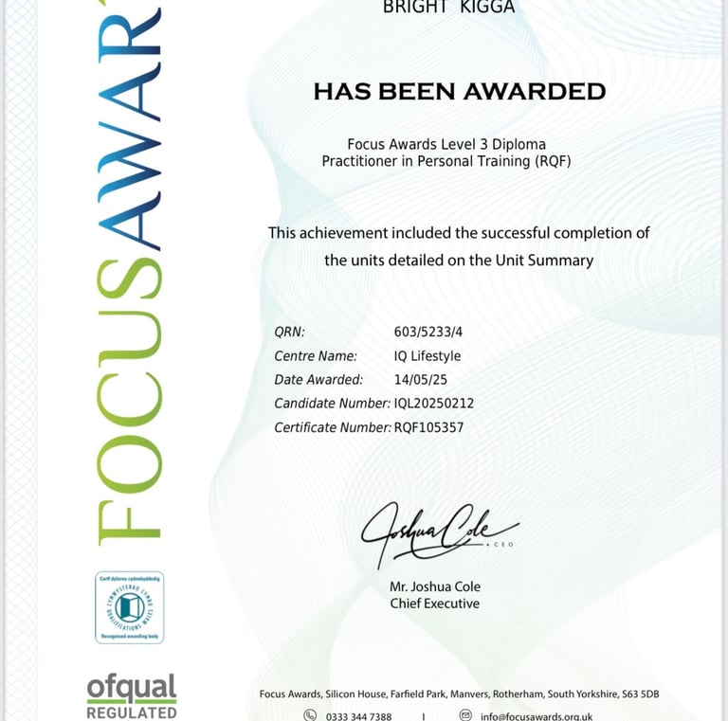Click the Qualifications Wales recognised awarding body badge
This screenshot has width=728, height=721.
click(x=130, y=607)
